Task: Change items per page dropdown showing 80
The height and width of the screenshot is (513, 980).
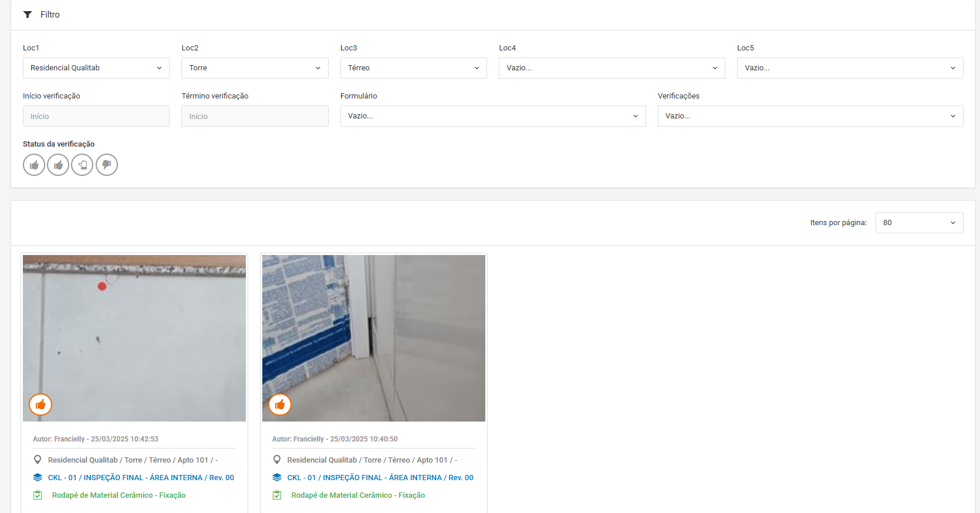Action: [920, 223]
